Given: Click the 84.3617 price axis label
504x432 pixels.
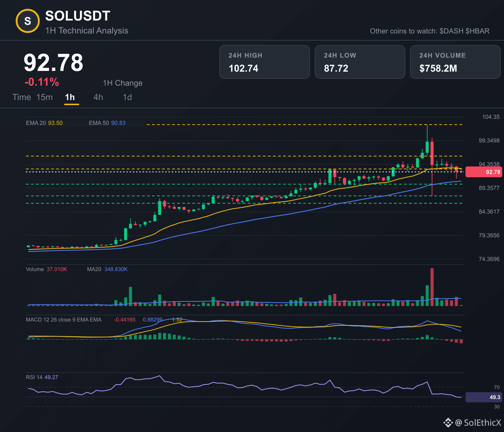Looking at the screenshot, I should pyautogui.click(x=489, y=212).
